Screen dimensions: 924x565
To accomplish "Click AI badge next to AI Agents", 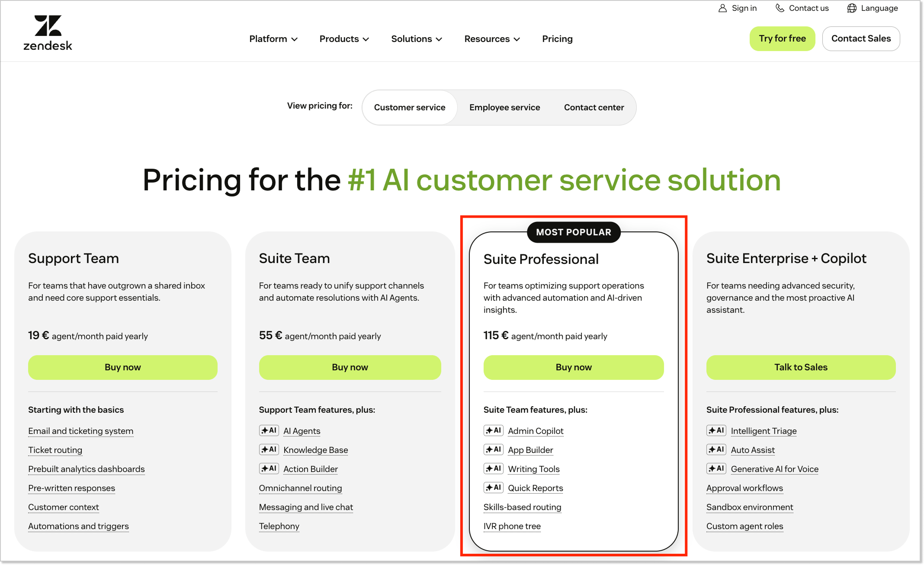I will click(269, 430).
